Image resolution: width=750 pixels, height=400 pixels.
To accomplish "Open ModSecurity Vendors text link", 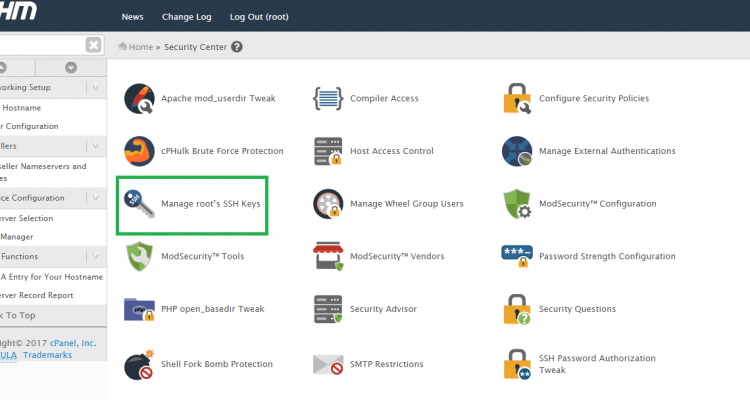I will [x=397, y=256].
